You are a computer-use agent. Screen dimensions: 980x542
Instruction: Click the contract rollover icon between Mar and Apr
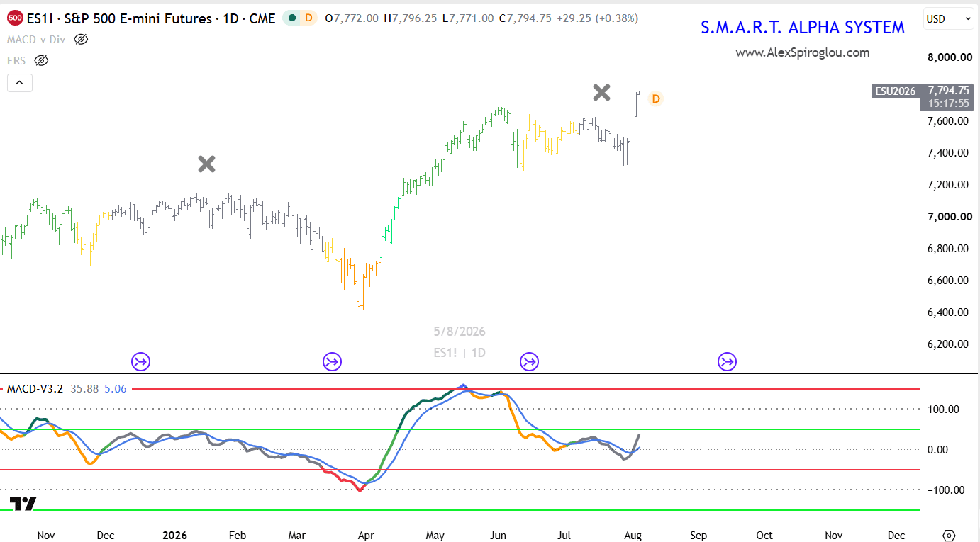(x=332, y=362)
